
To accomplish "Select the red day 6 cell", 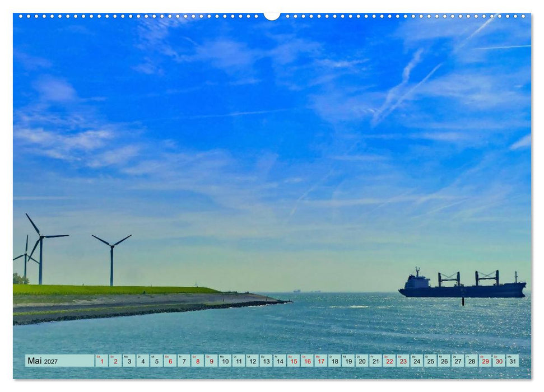I will coord(170,361).
